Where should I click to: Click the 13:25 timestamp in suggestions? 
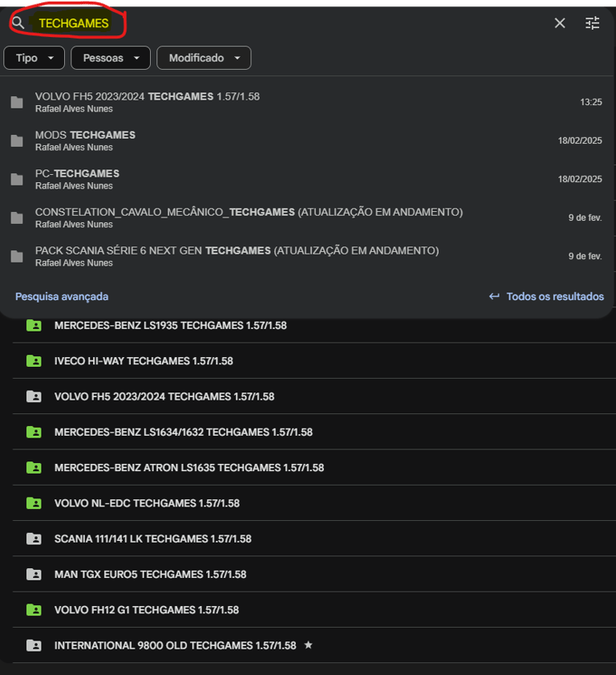(x=590, y=102)
